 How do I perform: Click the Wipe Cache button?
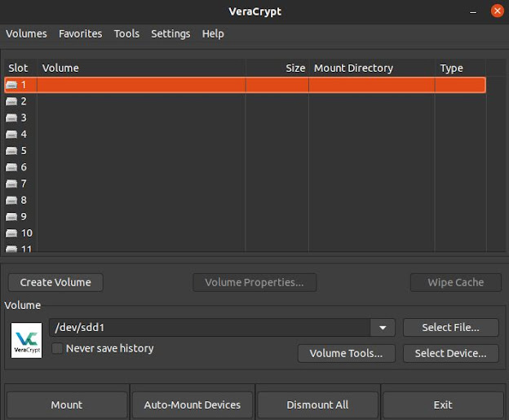click(456, 282)
